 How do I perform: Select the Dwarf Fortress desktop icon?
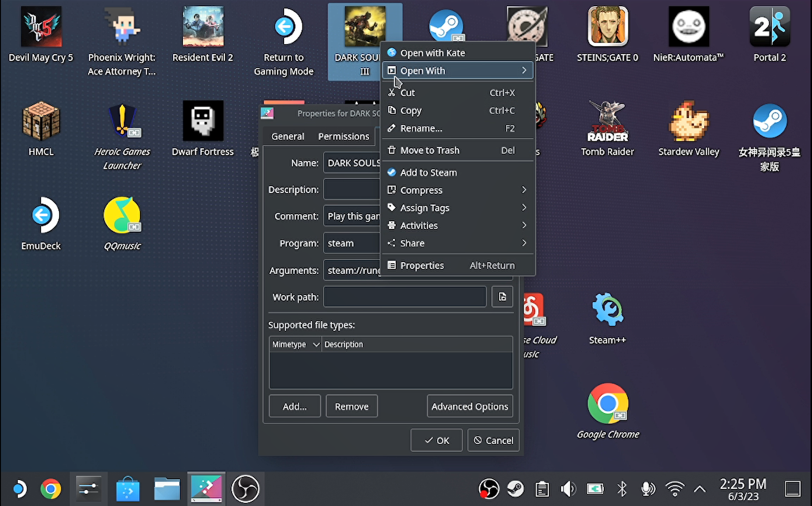tap(203, 121)
